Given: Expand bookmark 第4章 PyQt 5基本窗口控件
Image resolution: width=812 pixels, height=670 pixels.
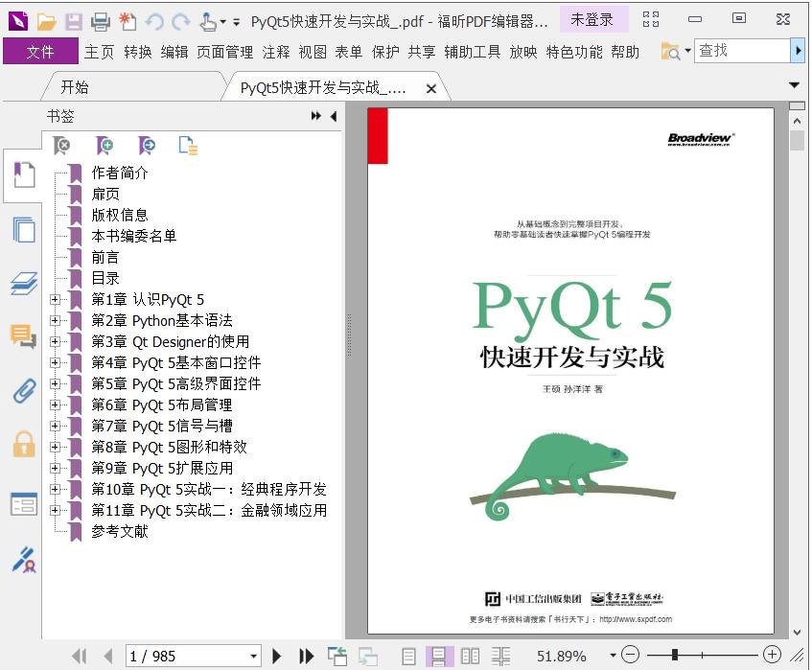Looking at the screenshot, I should pyautogui.click(x=55, y=362).
